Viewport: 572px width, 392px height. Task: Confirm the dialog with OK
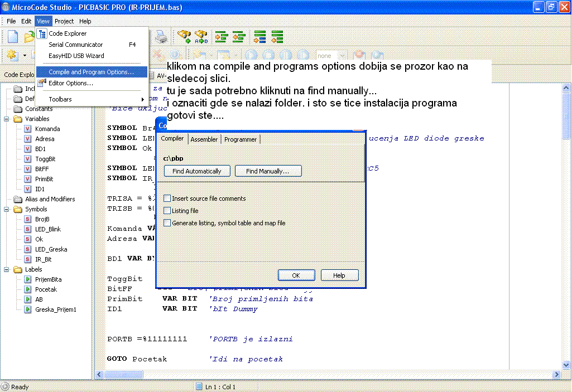click(296, 275)
